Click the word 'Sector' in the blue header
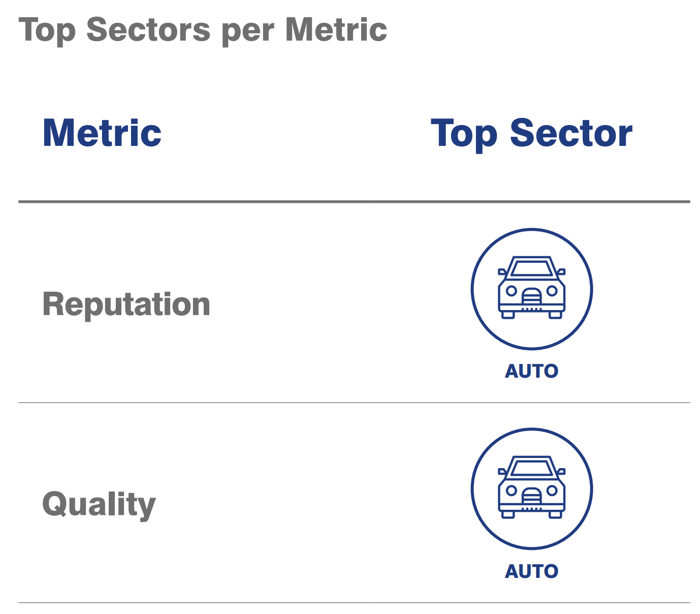700x614 pixels. tap(571, 133)
